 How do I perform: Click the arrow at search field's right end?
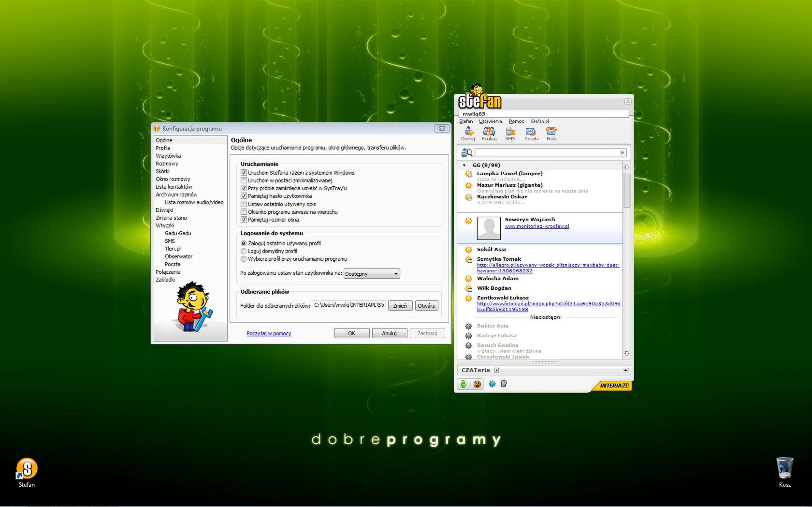tap(623, 153)
